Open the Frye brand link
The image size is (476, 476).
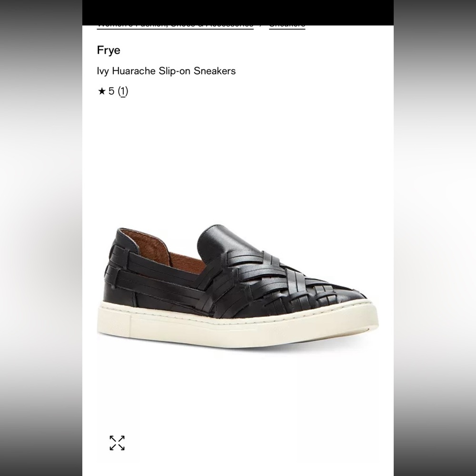pos(109,50)
